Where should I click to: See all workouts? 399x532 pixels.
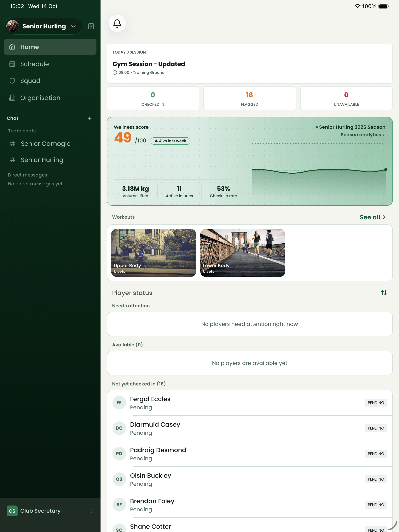(x=372, y=217)
